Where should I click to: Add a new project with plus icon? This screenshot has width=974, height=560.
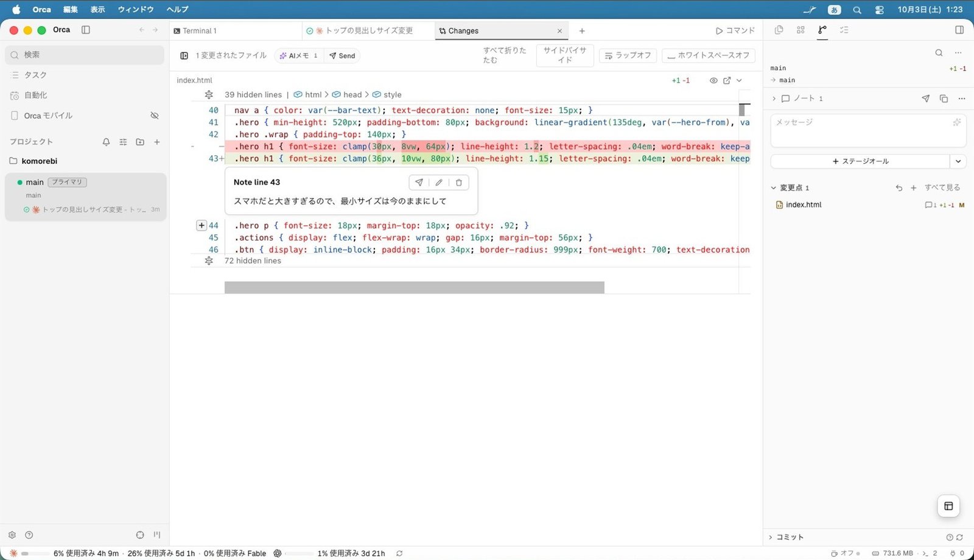pos(157,142)
